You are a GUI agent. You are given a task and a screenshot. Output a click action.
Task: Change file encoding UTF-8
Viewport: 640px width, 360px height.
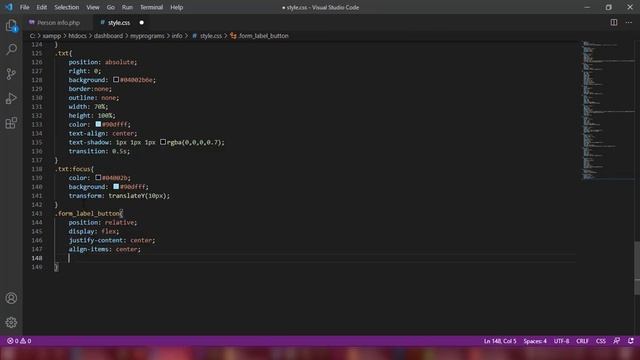[x=561, y=341]
